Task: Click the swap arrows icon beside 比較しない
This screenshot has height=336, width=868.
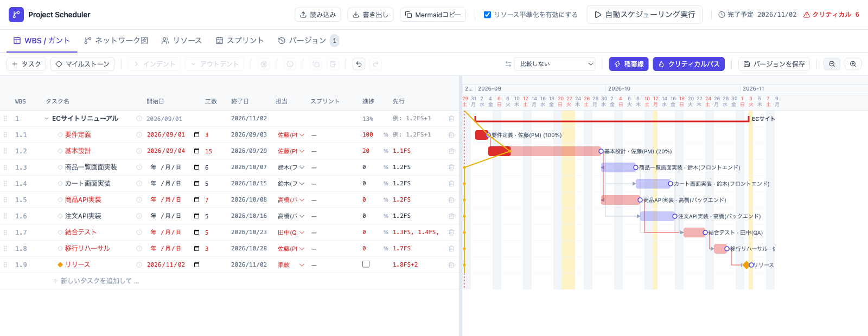Action: 508,64
